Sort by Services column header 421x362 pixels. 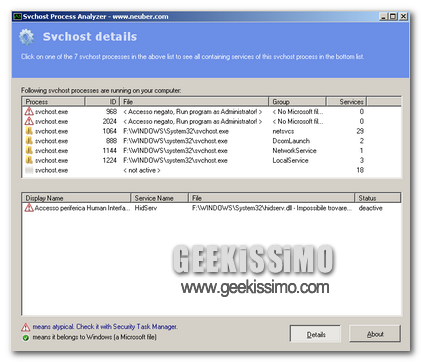(346, 102)
